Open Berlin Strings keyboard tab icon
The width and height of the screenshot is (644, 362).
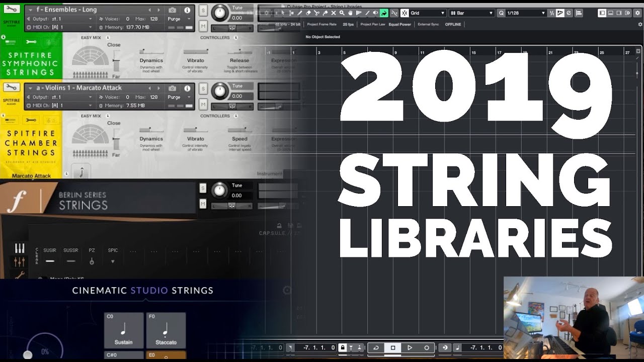(20, 248)
